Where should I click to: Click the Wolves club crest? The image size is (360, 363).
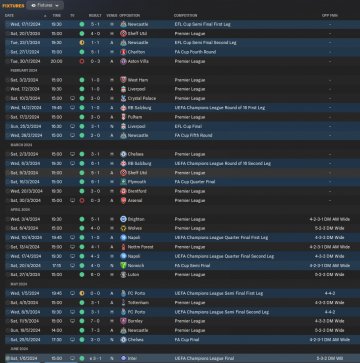[x=123, y=228]
